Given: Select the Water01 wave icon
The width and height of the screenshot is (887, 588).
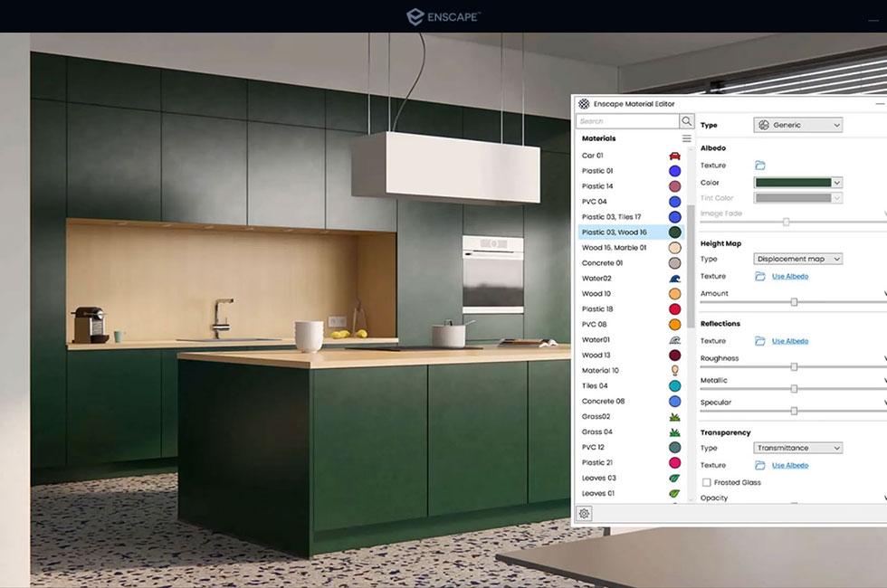Looking at the screenshot, I should pyautogui.click(x=675, y=340).
